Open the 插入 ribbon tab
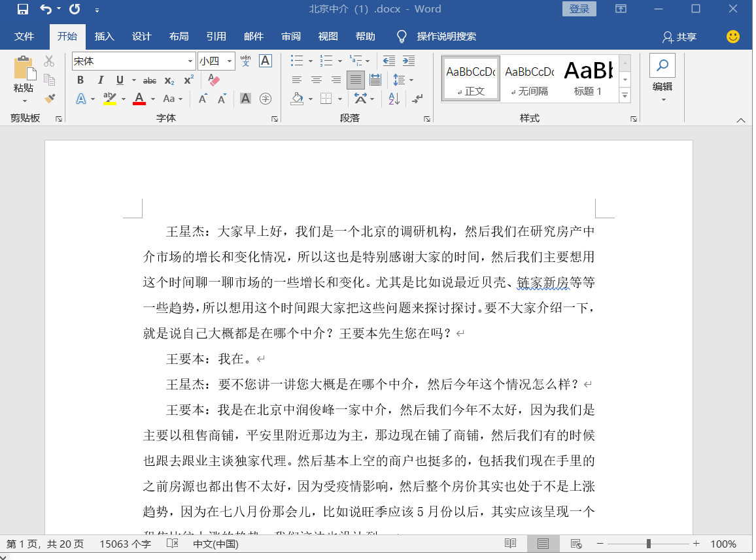Viewport: 756px width, 560px height. (x=104, y=37)
